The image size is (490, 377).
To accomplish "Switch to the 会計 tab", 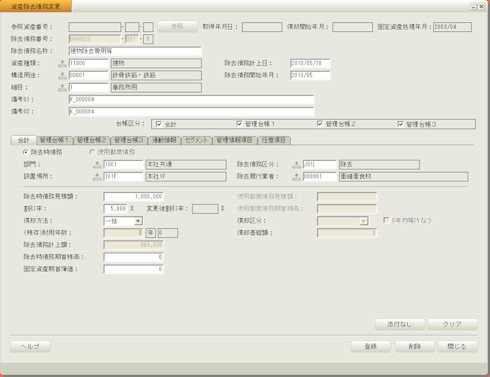I will pos(23,140).
